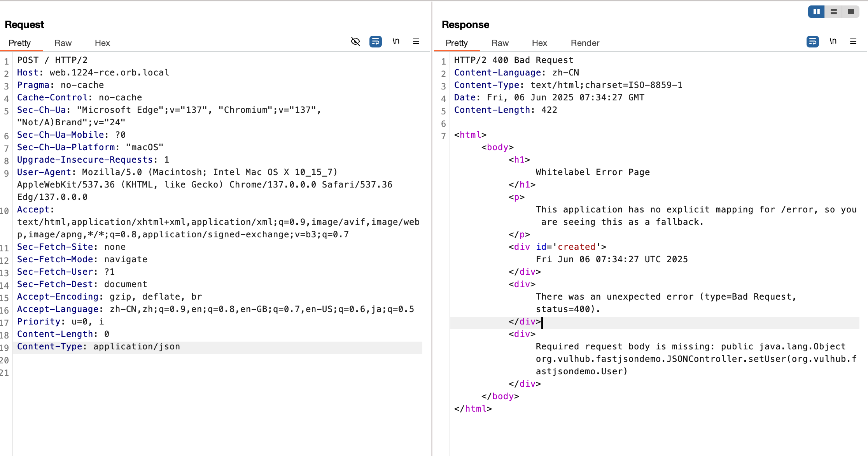
Task: Click the 'Sec-Fetch-Mode: navigate' header
Action: 82,260
